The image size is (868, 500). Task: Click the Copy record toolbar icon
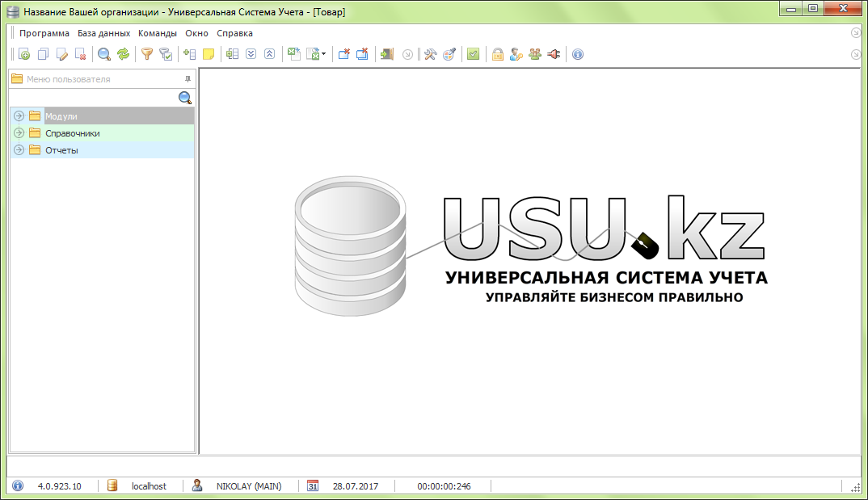click(43, 54)
